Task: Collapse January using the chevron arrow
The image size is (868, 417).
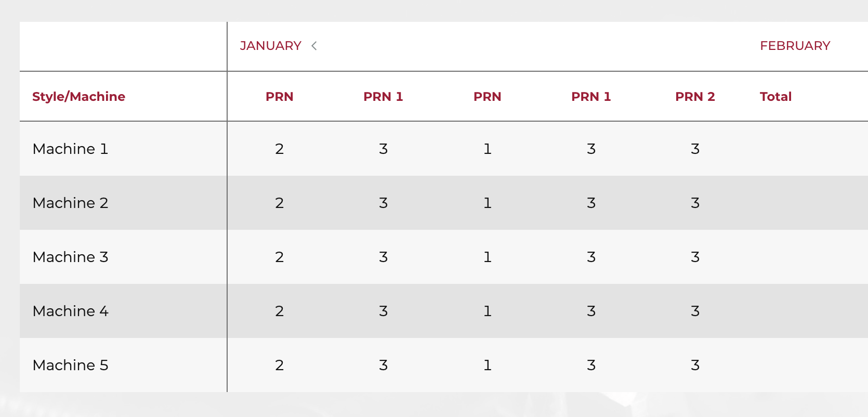Action: [x=314, y=46]
